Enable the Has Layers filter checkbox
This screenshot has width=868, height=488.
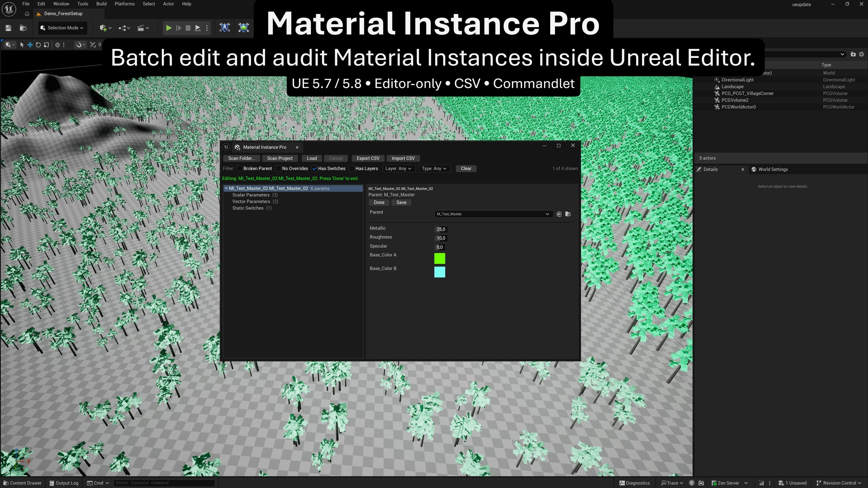(x=352, y=168)
